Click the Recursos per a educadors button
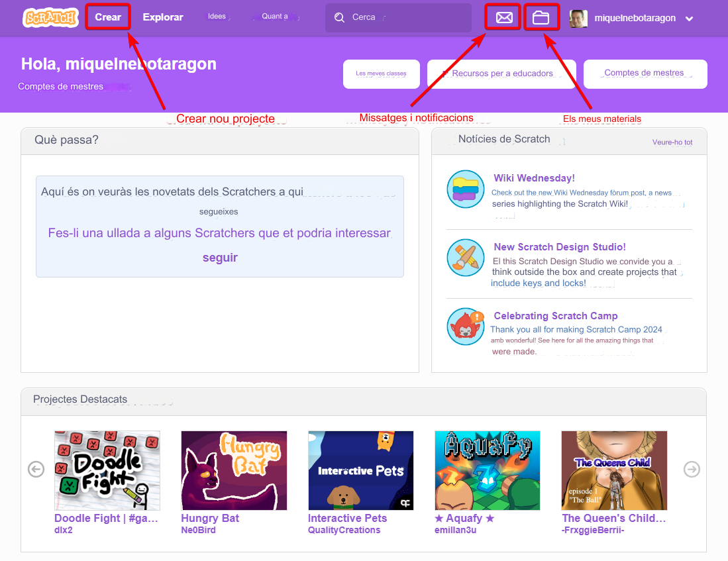Image resolution: width=728 pixels, height=561 pixels. tap(501, 74)
